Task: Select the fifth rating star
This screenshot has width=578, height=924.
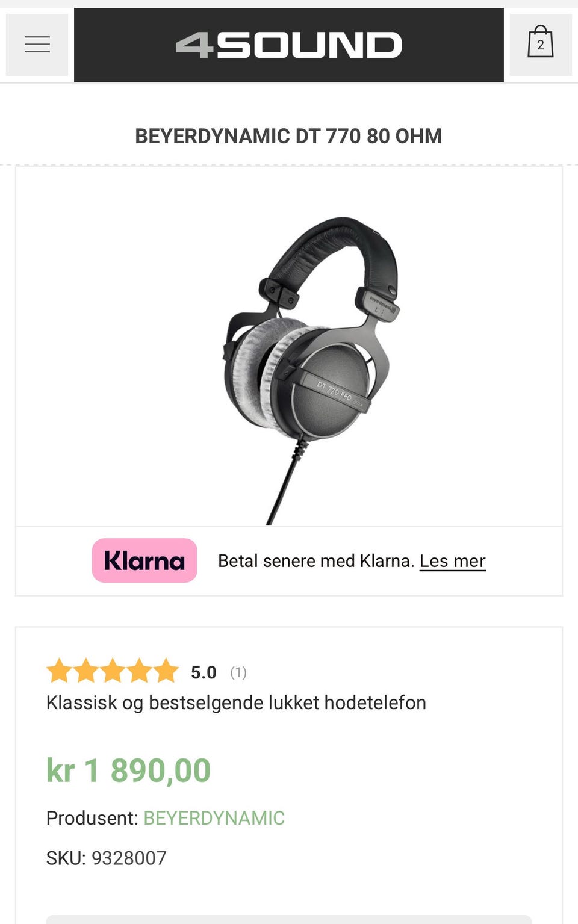Action: [166, 671]
